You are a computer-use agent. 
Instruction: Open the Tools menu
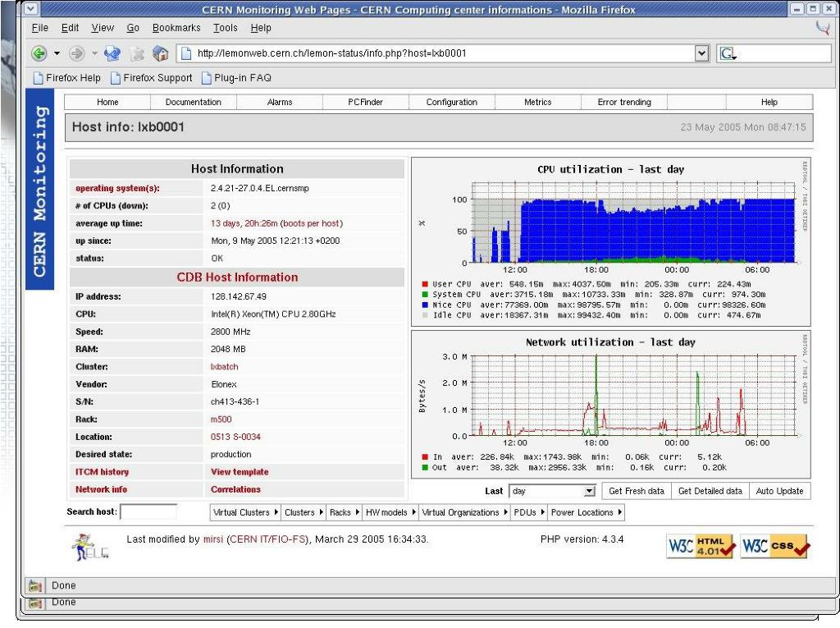coord(225,28)
